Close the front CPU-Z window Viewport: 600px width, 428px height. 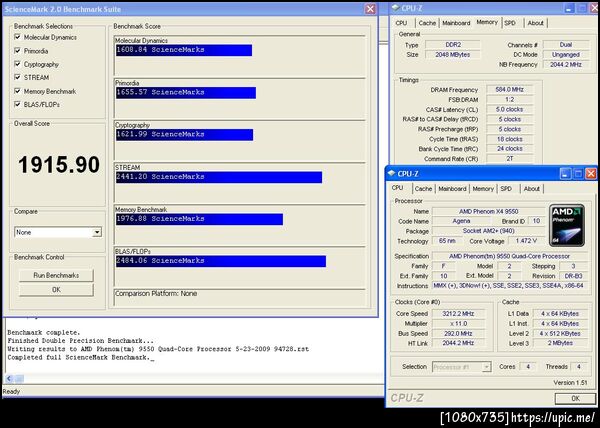tap(591, 174)
